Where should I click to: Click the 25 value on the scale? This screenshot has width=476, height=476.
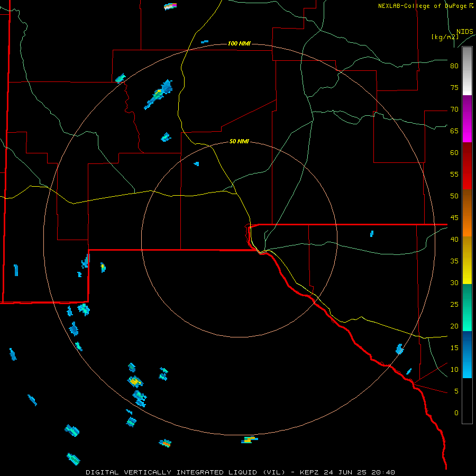(454, 304)
